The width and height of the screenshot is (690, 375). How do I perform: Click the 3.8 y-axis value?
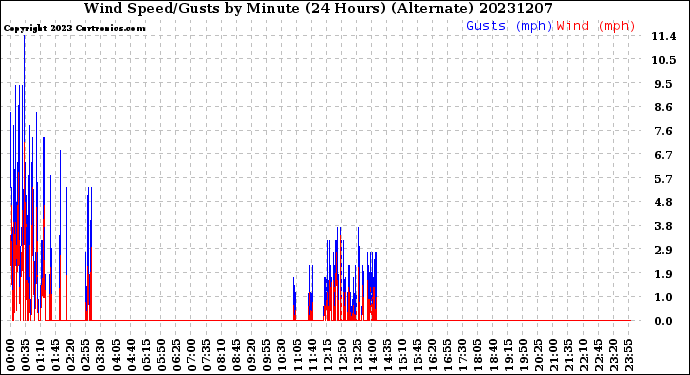coord(664,226)
